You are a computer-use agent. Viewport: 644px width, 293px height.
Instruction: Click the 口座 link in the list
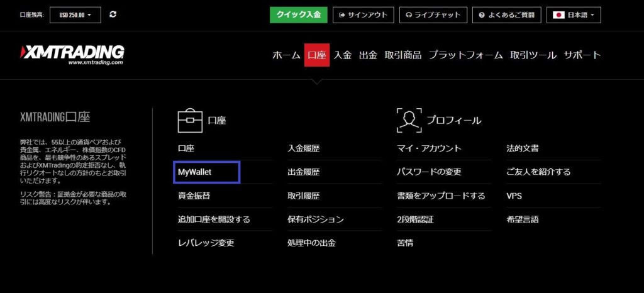(186, 148)
